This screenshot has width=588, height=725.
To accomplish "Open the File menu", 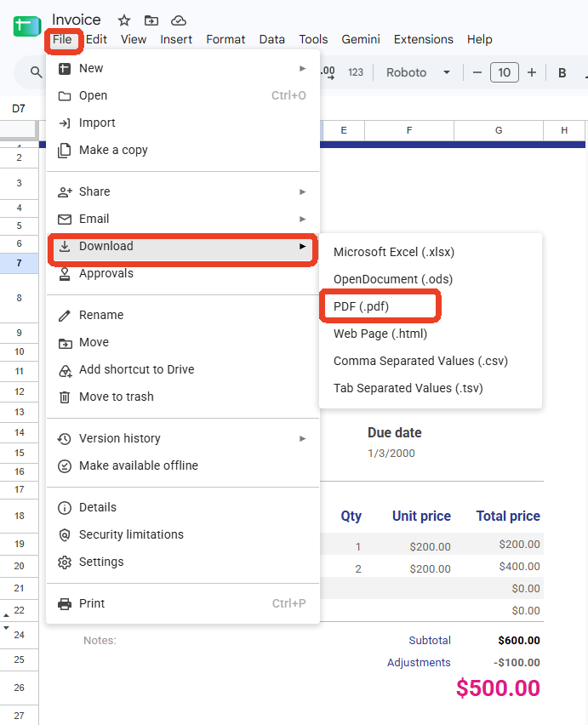I will pos(62,40).
